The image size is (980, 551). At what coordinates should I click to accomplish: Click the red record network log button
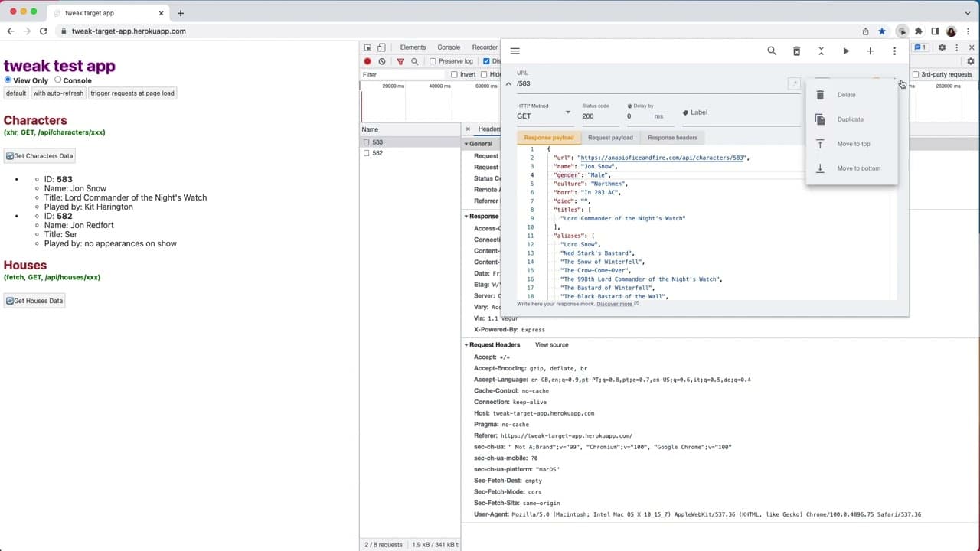(x=367, y=61)
